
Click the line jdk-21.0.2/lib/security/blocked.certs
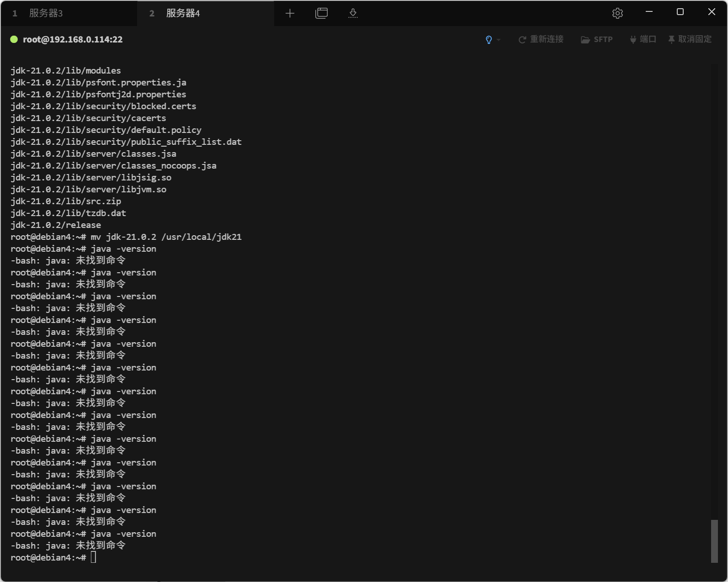click(103, 106)
